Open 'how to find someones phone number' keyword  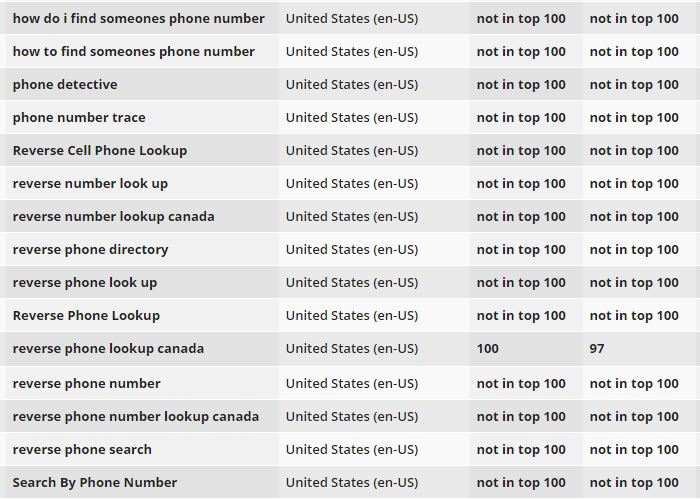(133, 52)
